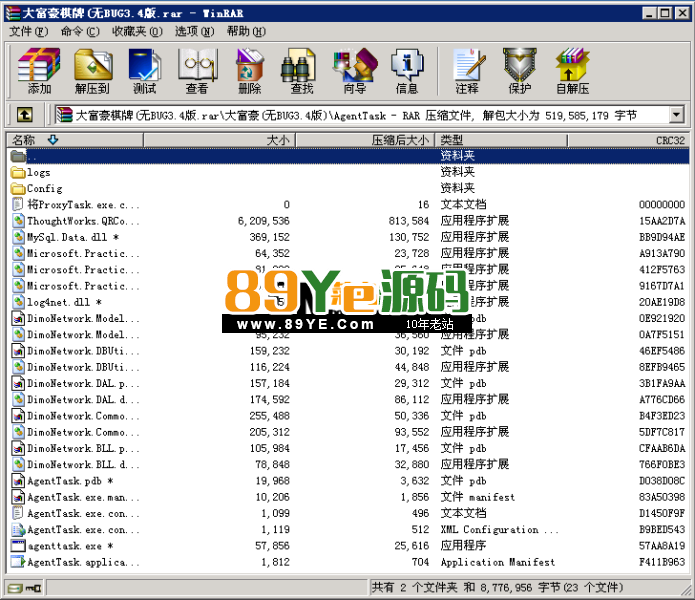Launch the 向导 (Wizard) toolbar icon
This screenshot has width=695, height=600.
click(355, 71)
